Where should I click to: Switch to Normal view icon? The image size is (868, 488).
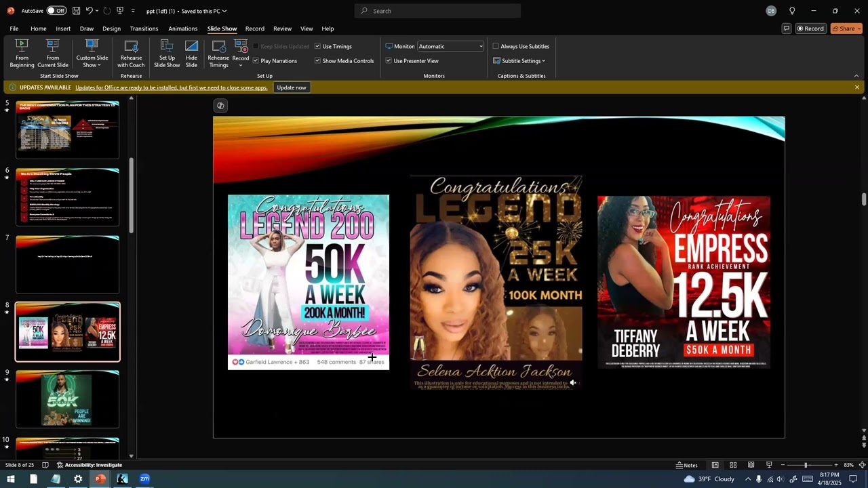715,465
